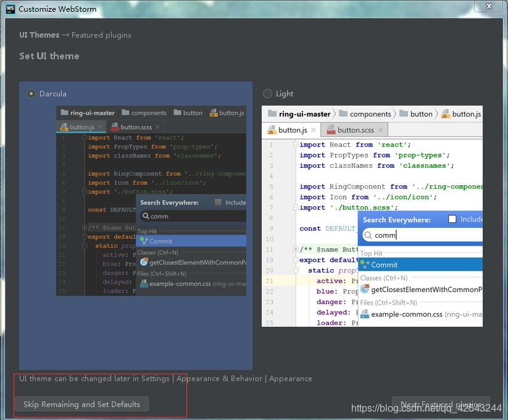Click the Light theme preview image
508x420 pixels.
(x=372, y=216)
